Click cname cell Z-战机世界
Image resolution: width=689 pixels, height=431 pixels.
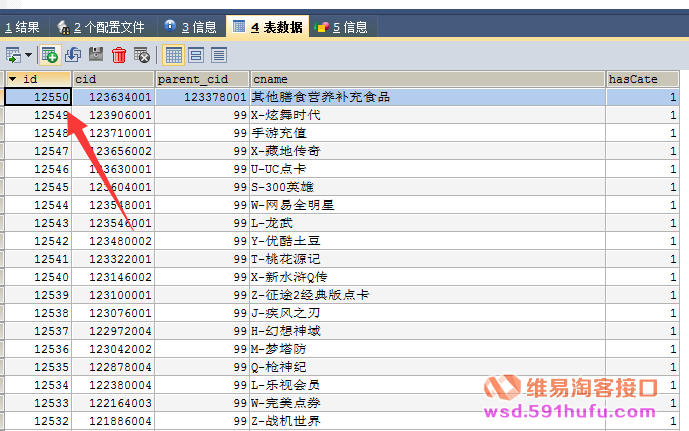(428, 421)
